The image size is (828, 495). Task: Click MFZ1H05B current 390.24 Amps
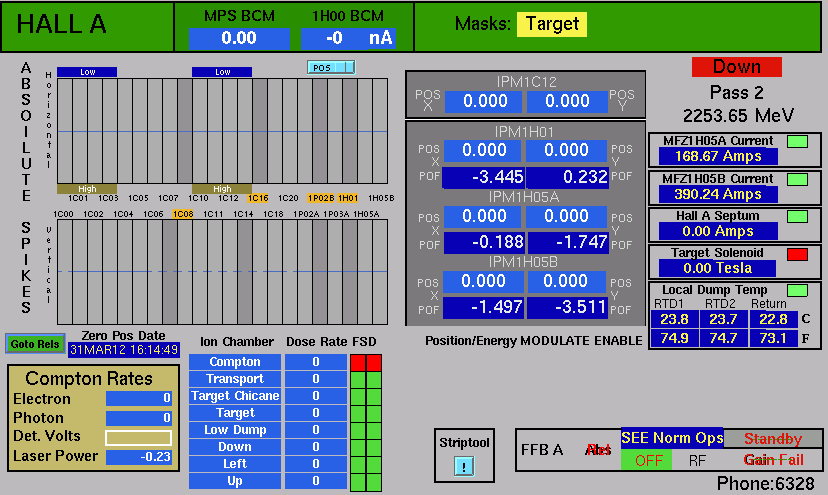click(718, 194)
